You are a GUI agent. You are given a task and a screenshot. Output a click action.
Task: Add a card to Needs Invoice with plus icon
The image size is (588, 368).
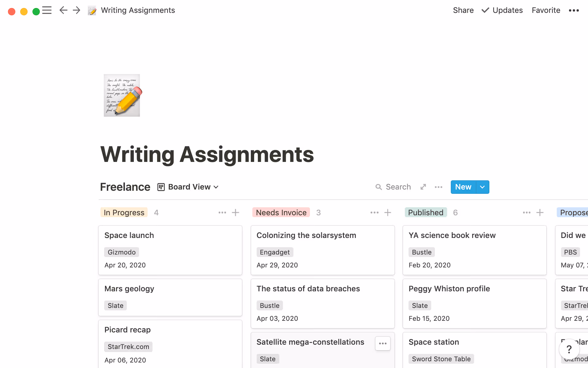[x=387, y=212]
